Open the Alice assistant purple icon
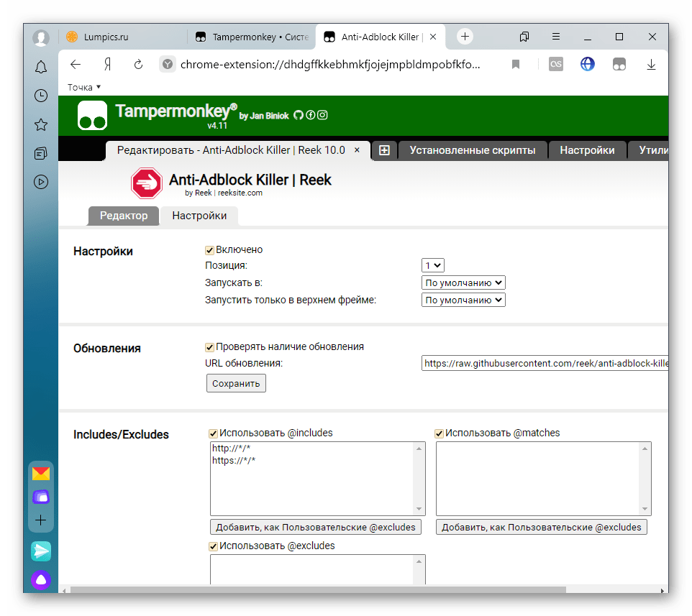Image resolution: width=692 pixels, height=616 pixels. tap(41, 579)
